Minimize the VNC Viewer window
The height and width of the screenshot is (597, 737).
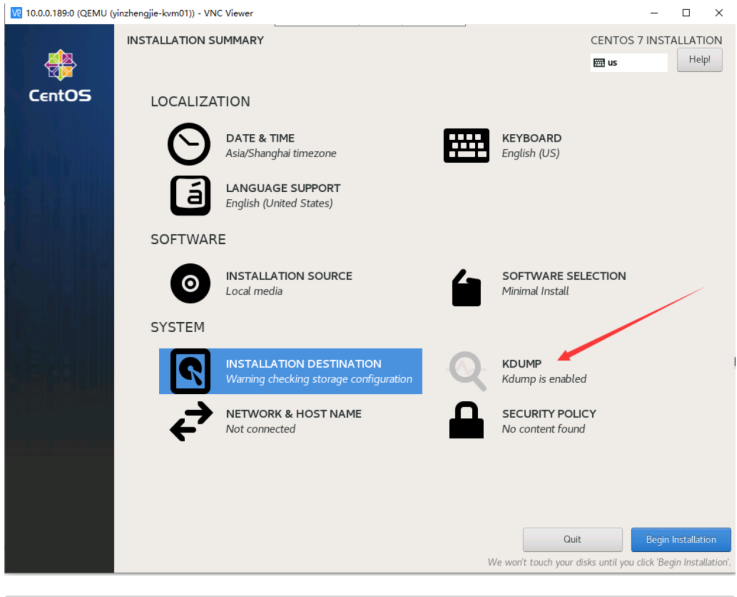click(x=653, y=13)
